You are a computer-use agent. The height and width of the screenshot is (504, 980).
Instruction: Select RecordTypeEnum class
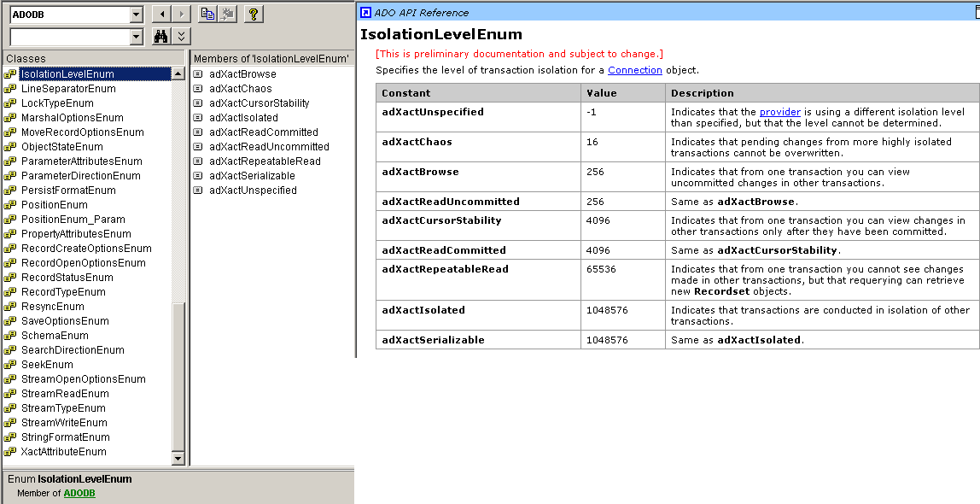63,292
